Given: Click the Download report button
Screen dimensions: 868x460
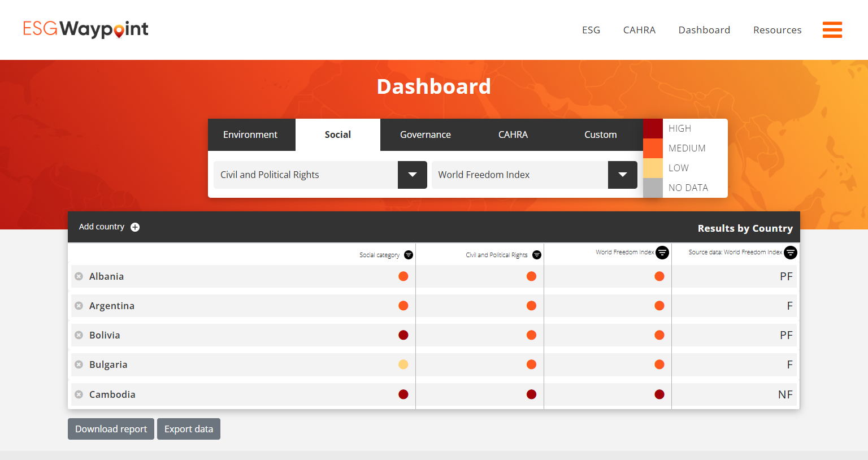Looking at the screenshot, I should coord(111,429).
